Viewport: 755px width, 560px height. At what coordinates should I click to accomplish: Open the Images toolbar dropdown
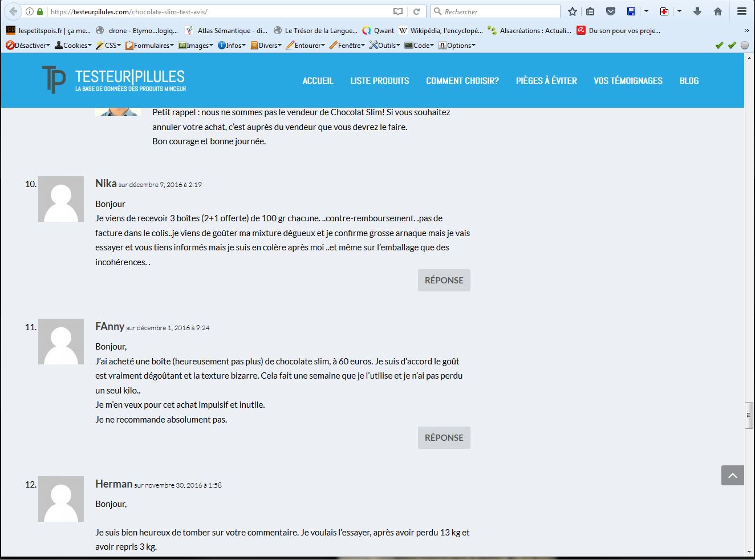coord(196,46)
